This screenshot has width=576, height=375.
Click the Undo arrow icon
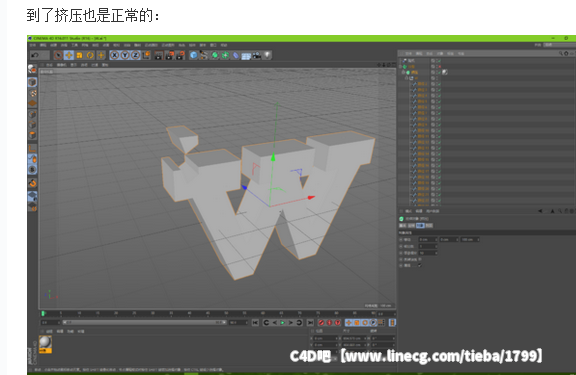35,55
